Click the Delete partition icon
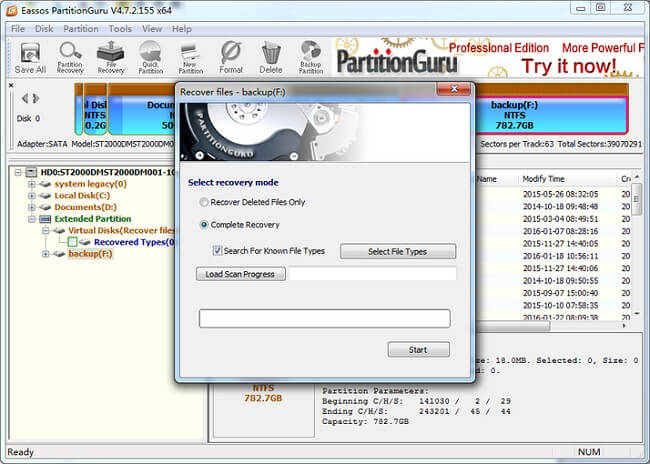This screenshot has height=464, width=650. click(271, 58)
